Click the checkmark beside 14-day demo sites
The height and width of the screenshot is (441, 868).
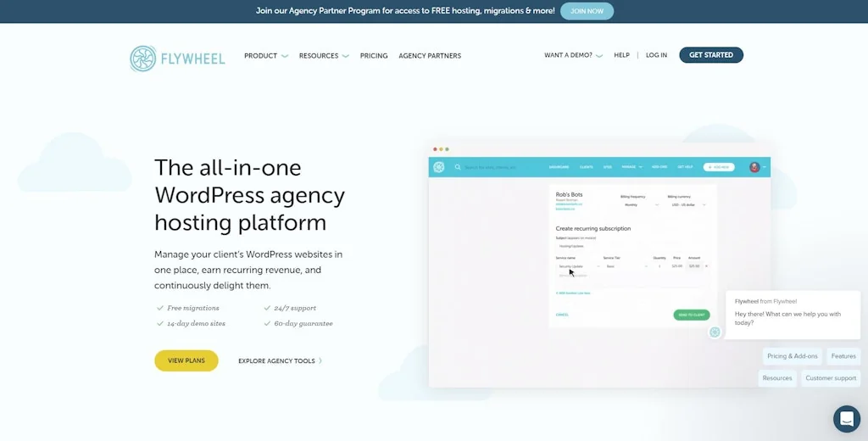[x=160, y=323]
